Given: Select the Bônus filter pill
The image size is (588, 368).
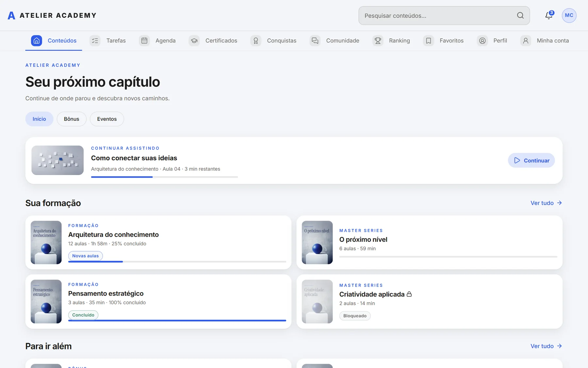Looking at the screenshot, I should [x=72, y=119].
